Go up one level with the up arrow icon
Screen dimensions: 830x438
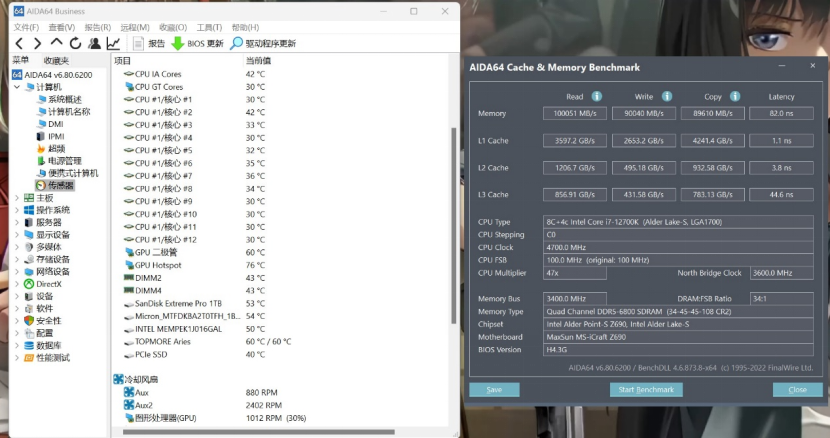click(56, 43)
